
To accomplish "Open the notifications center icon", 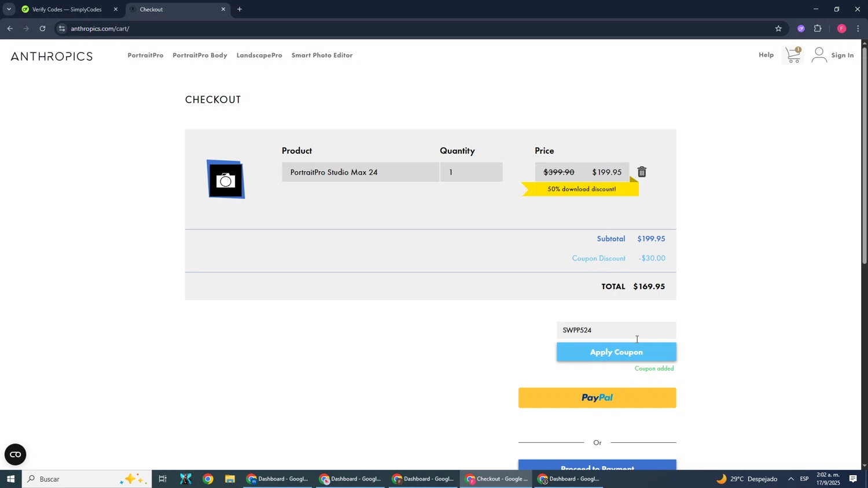I will coord(854,479).
